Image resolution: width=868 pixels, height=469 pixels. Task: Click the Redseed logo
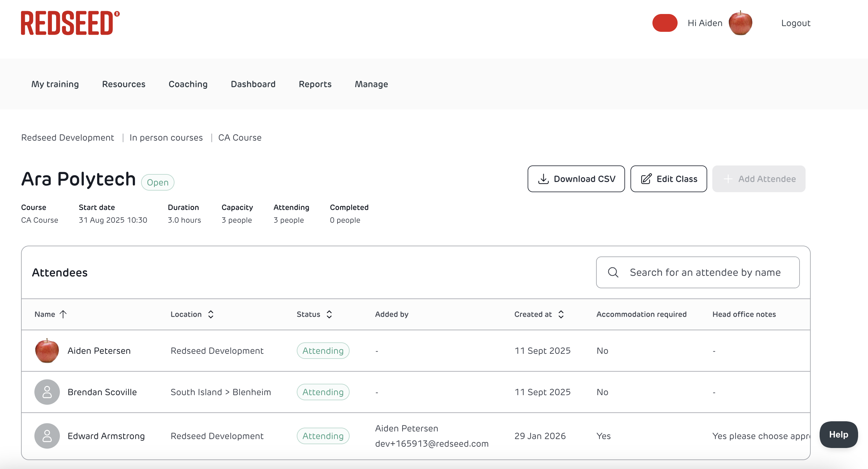click(x=70, y=23)
